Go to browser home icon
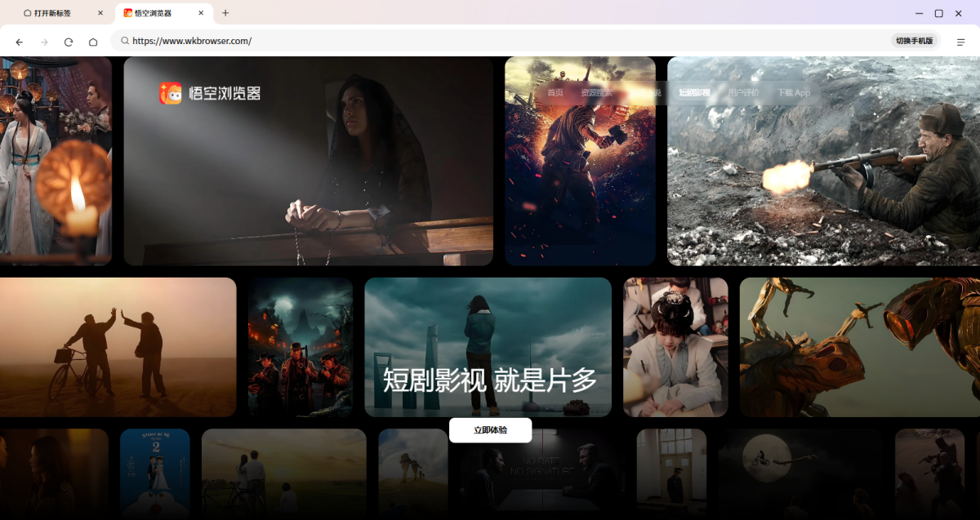 (93, 42)
